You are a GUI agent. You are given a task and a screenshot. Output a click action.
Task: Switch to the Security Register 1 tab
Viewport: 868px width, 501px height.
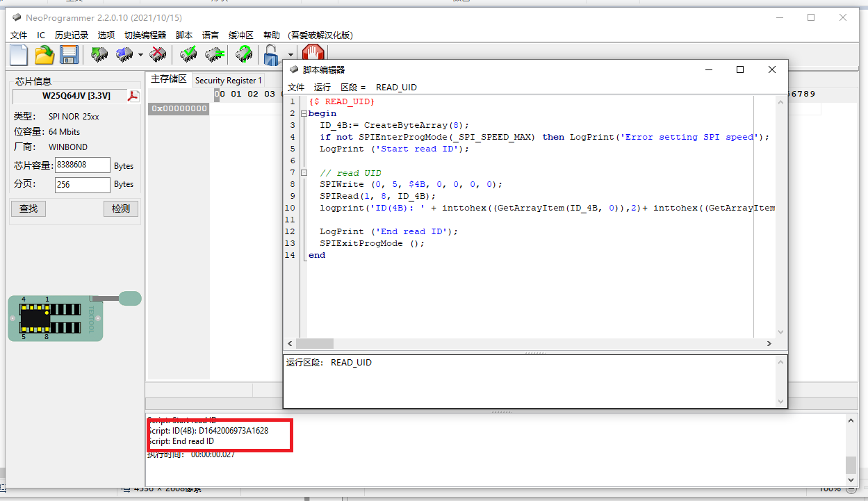(229, 80)
